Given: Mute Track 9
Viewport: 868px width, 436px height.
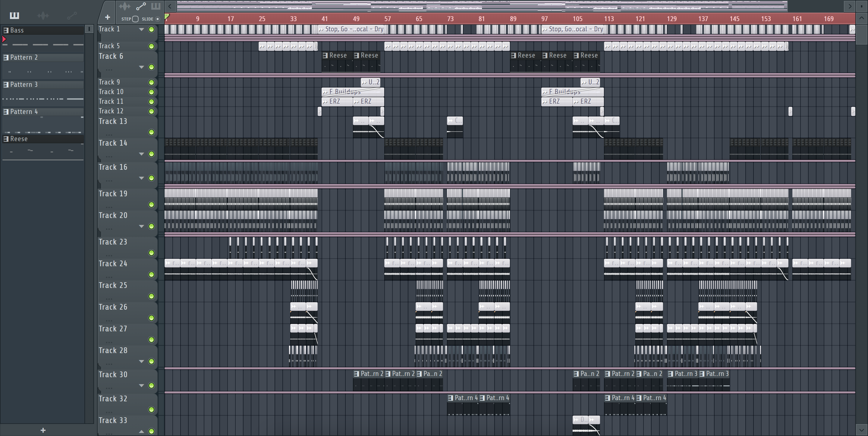Looking at the screenshot, I should 152,82.
